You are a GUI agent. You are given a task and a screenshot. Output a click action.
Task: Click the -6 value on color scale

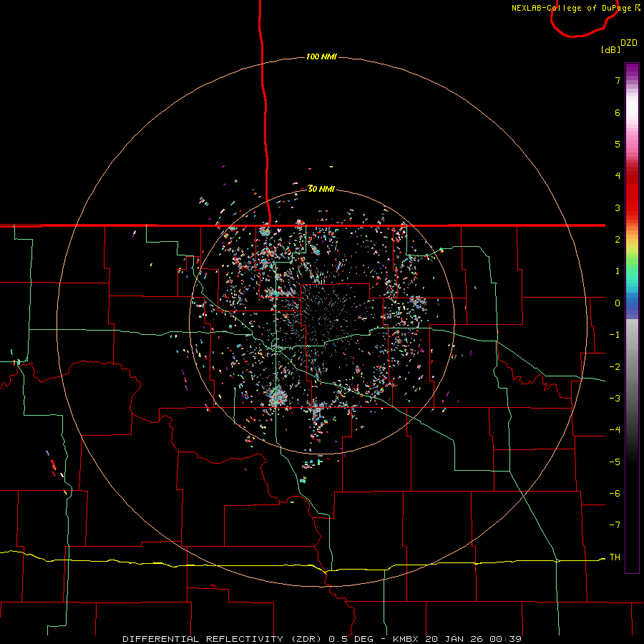(615, 494)
